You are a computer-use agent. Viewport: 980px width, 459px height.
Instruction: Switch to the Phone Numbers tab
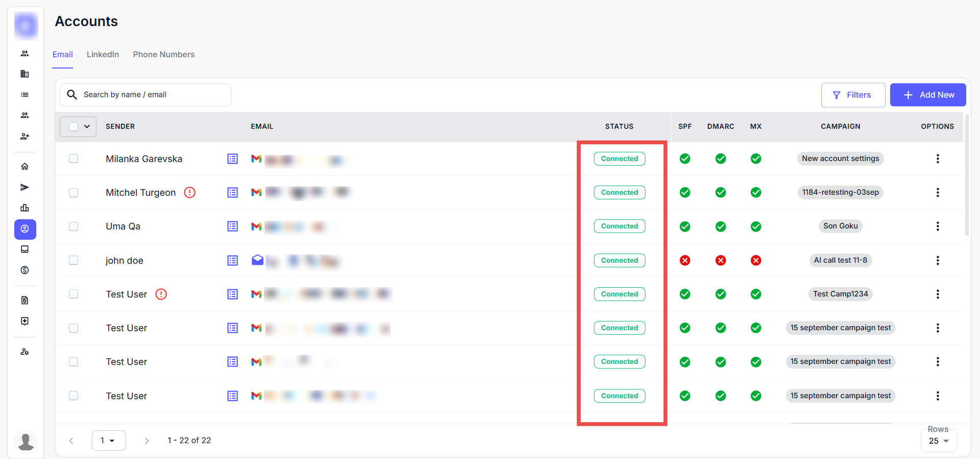(x=163, y=55)
